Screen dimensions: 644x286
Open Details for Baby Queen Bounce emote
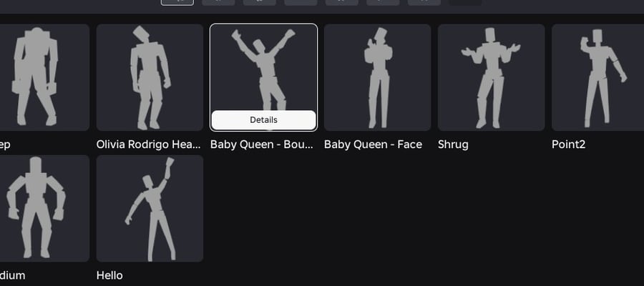pyautogui.click(x=263, y=120)
